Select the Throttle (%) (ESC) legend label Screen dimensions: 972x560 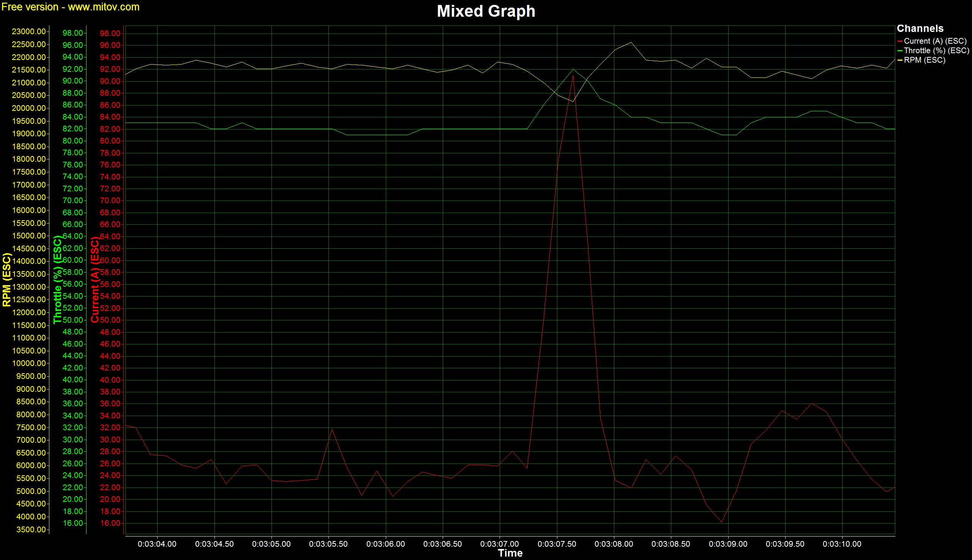(936, 51)
